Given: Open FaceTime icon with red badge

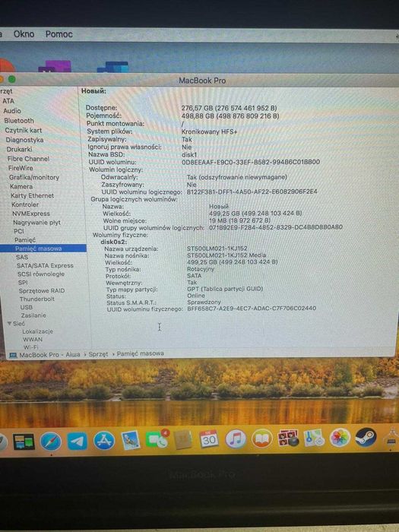Looking at the screenshot, I should click(157, 440).
